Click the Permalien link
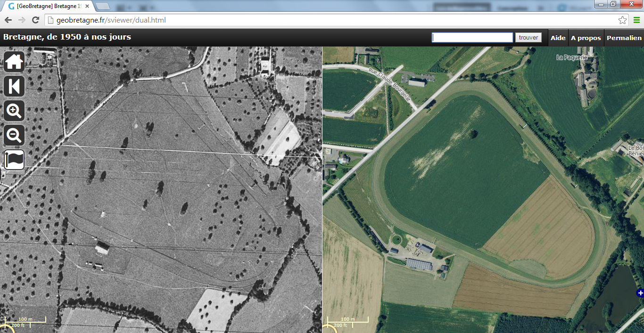 624,38
